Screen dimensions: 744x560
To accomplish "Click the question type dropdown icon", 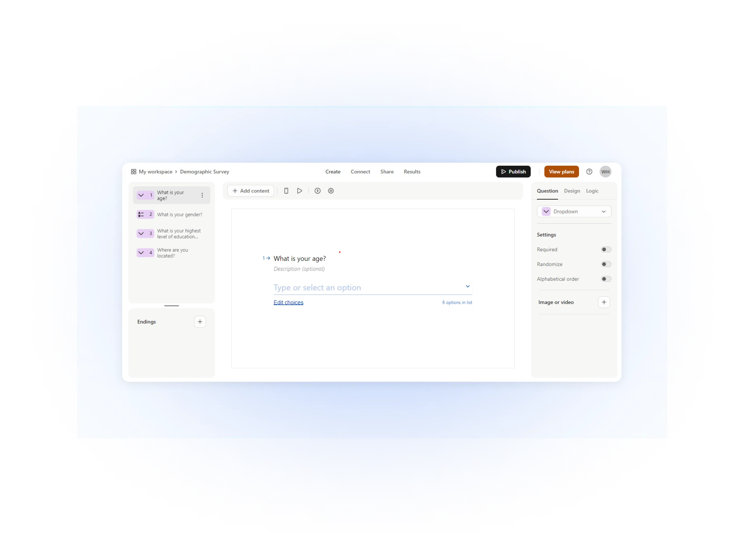I will tap(605, 211).
